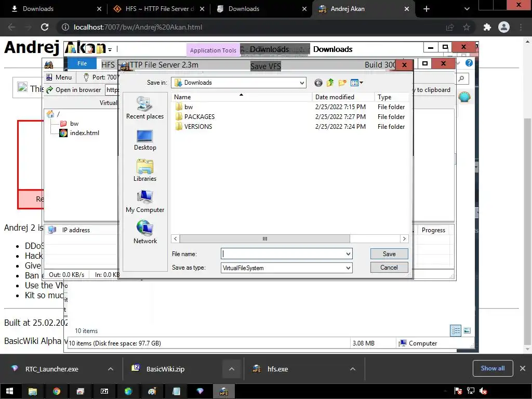Sort by Date modified column header
Image resolution: width=532 pixels, height=399 pixels.
point(343,97)
